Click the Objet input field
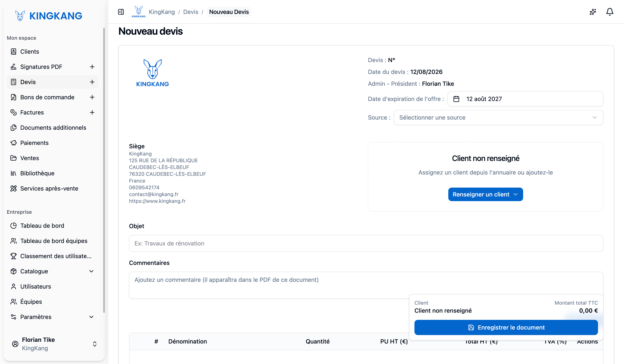624x364 pixels. pyautogui.click(x=366, y=243)
